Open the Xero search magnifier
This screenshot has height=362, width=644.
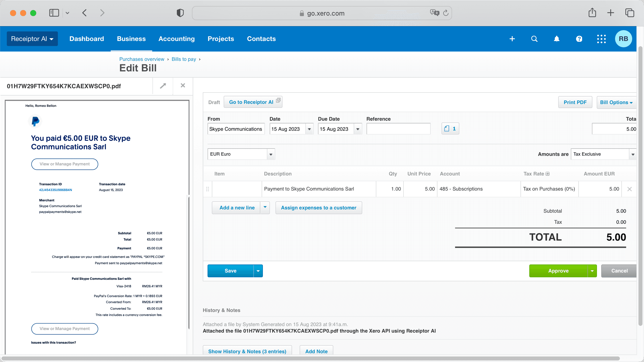(x=534, y=39)
